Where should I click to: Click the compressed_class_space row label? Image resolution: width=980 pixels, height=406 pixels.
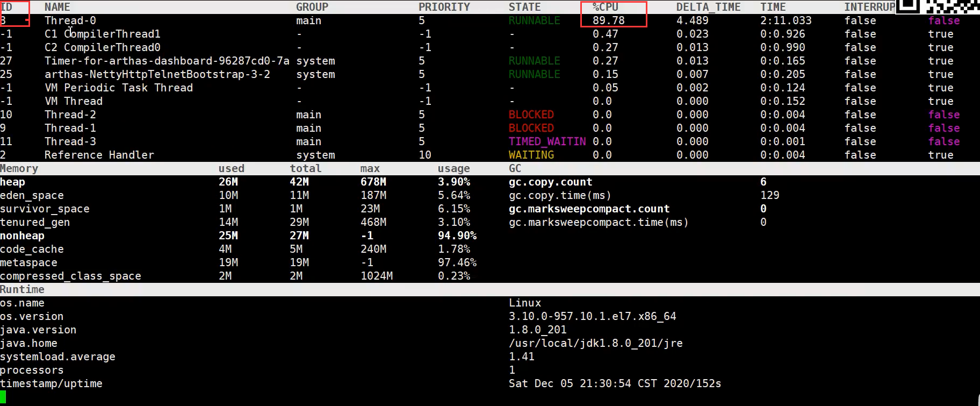[70, 276]
